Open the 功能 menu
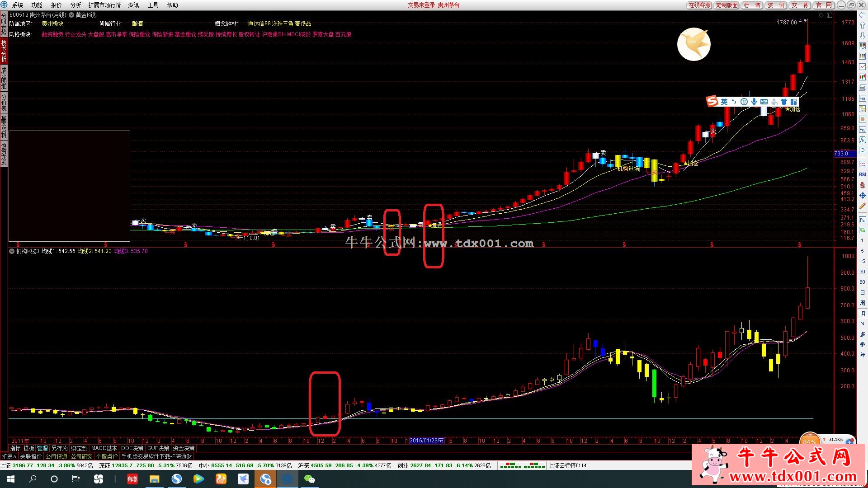This screenshot has width=868, height=488. coord(37,5)
